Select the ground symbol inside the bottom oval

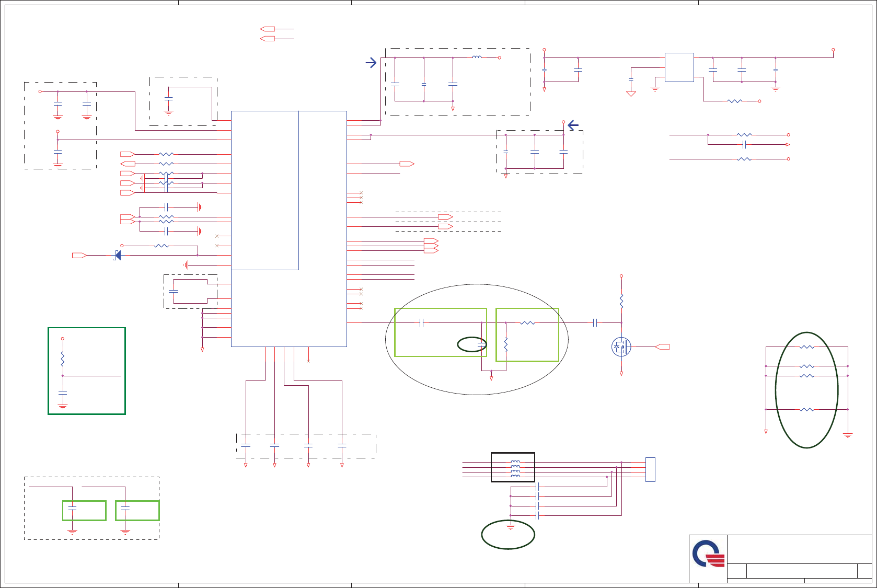tap(511, 526)
